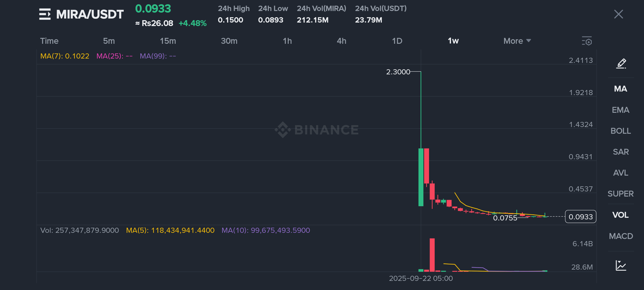
Task: Click the MIRA/USDT pair title
Action: tap(90, 14)
